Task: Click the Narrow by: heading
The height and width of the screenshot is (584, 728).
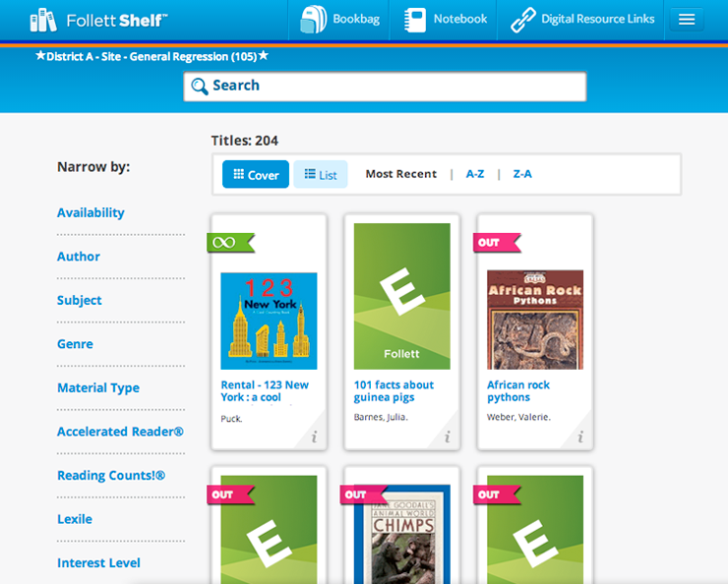Action: coord(93,167)
